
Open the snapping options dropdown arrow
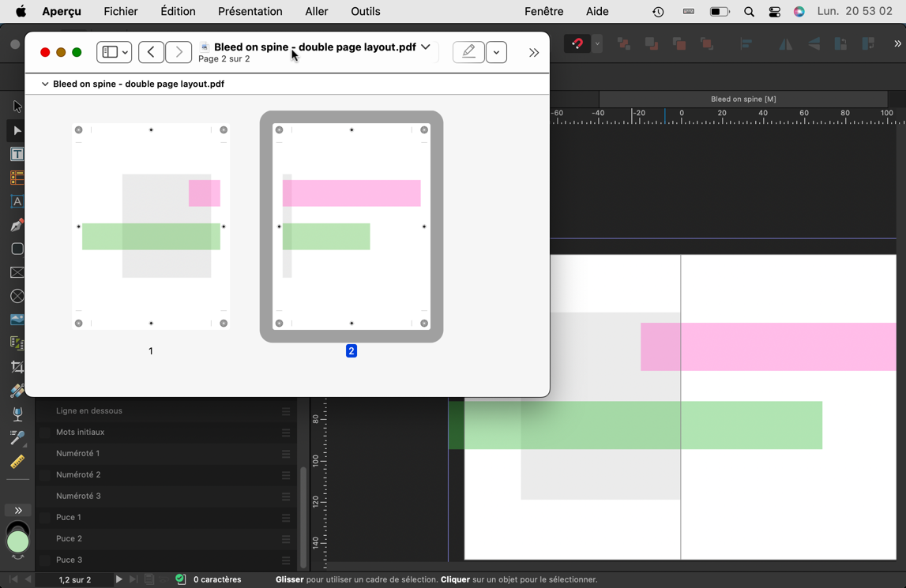point(598,44)
